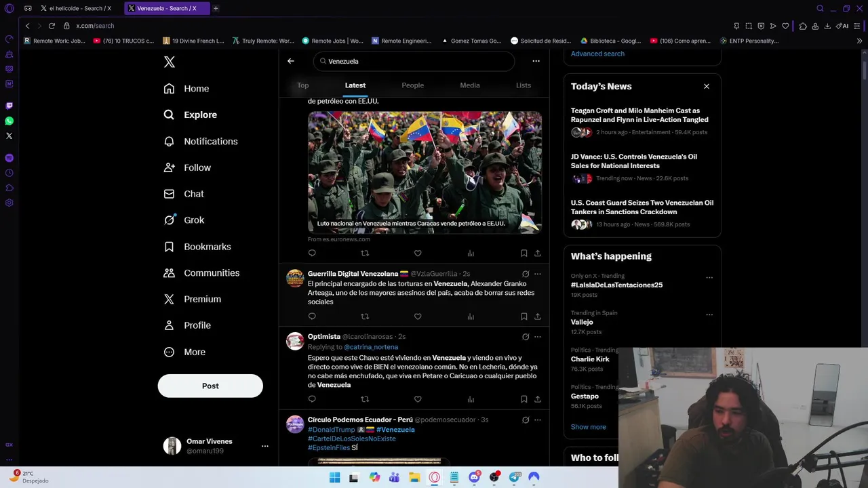Share the Optimista post
The image size is (868, 488).
click(x=538, y=399)
